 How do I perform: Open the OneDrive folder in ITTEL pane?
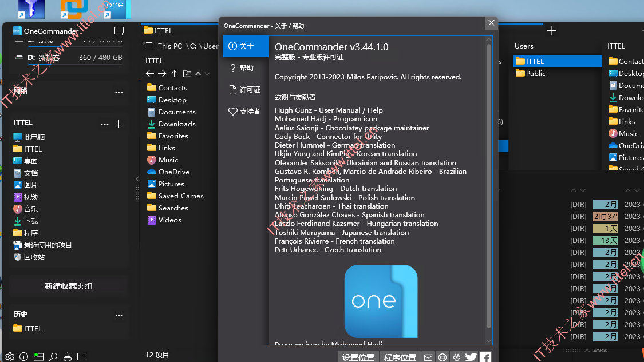tap(168, 172)
